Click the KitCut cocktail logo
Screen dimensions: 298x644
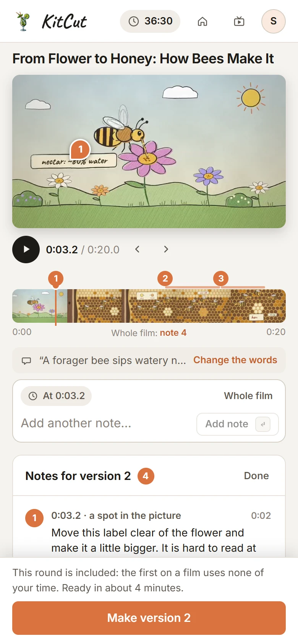click(x=51, y=21)
